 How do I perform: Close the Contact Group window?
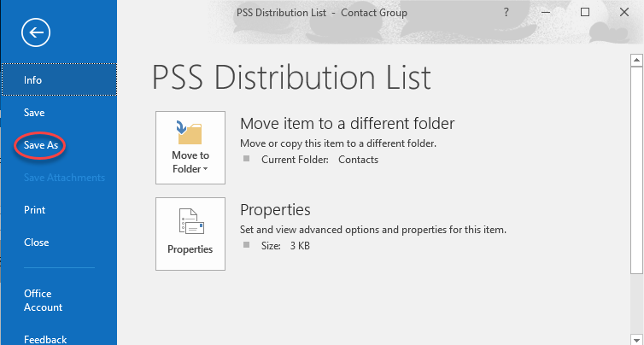(624, 12)
